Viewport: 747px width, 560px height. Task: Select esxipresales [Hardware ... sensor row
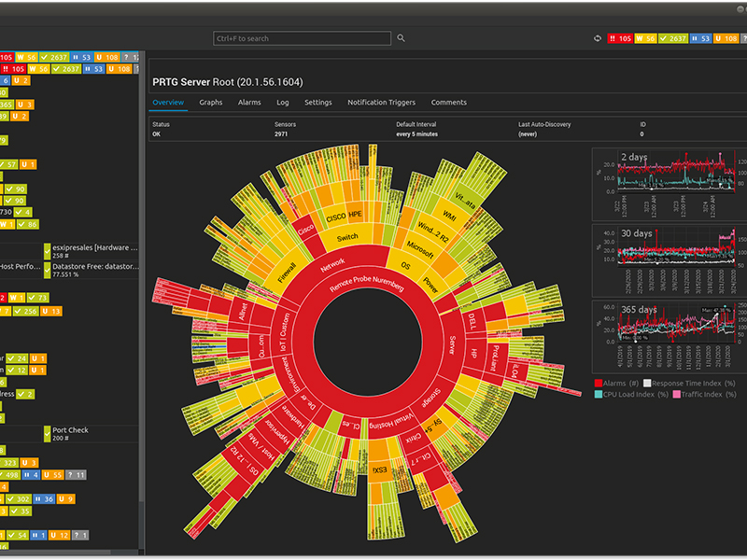92,251
